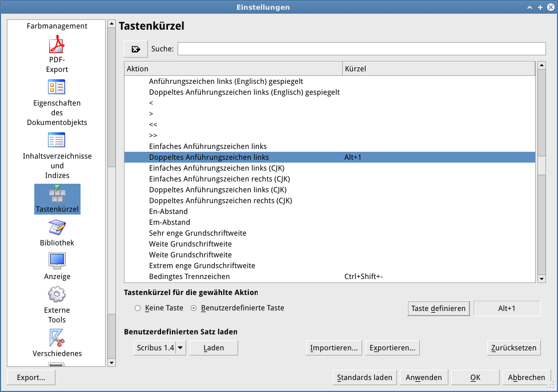Select the single > action row
The image size is (558, 392).
pos(330,114)
